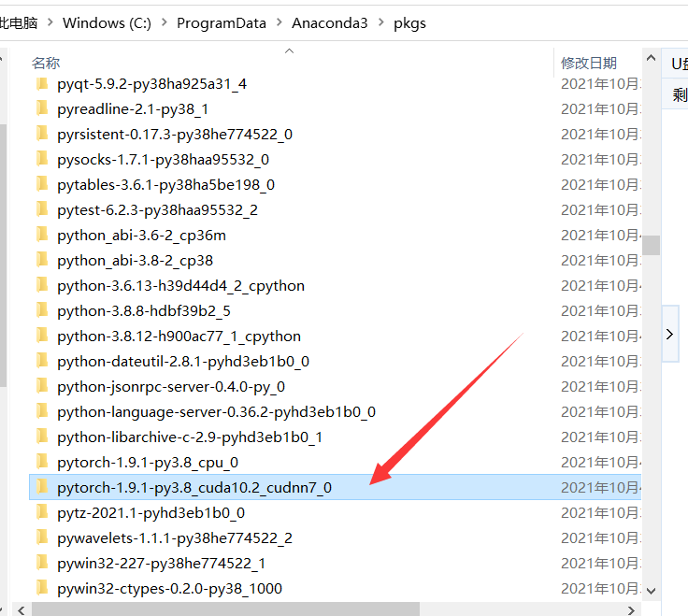
Task: Expand chevron after 此电脑 breadcrumb
Action: [50, 22]
